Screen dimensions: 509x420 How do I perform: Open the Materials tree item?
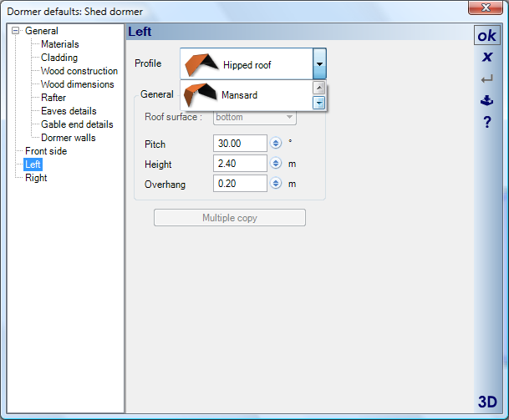coord(60,44)
